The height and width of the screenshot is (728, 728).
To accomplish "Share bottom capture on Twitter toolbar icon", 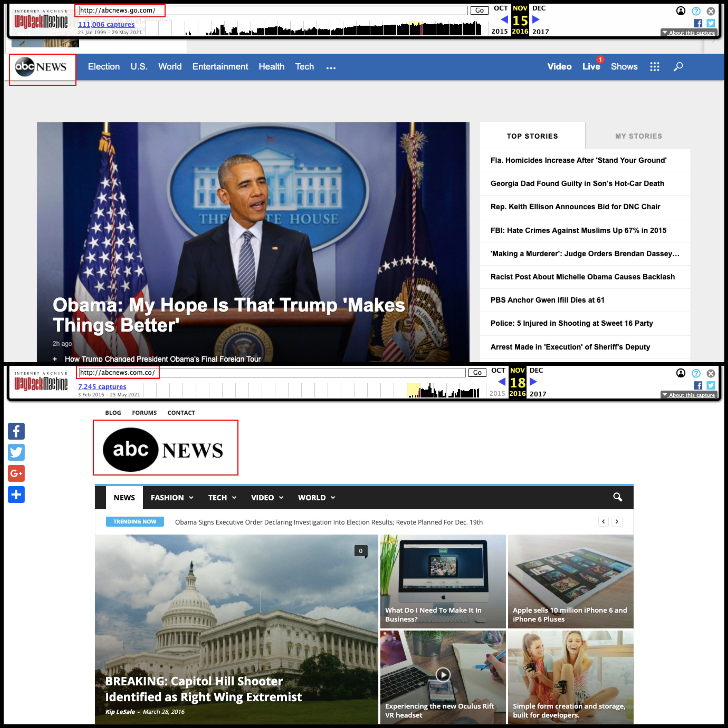I will tap(711, 385).
